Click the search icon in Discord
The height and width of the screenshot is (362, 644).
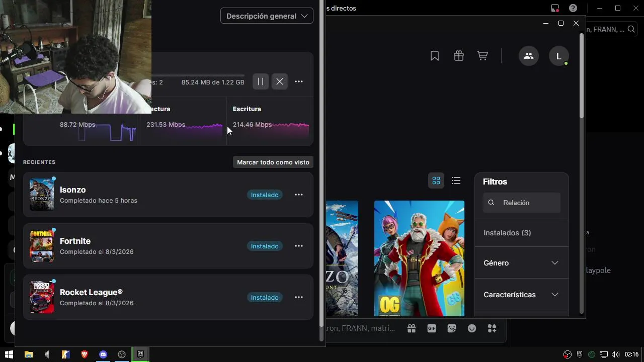coord(631,29)
